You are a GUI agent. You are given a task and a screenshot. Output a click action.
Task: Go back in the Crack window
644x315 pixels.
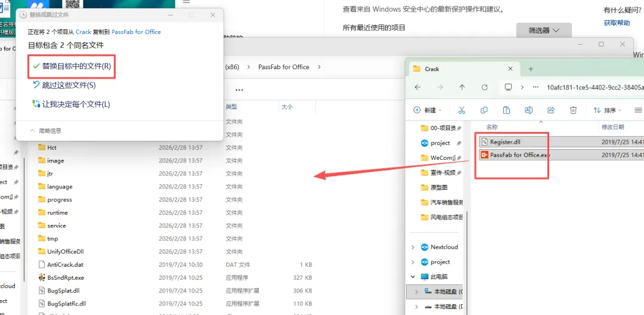click(417, 87)
